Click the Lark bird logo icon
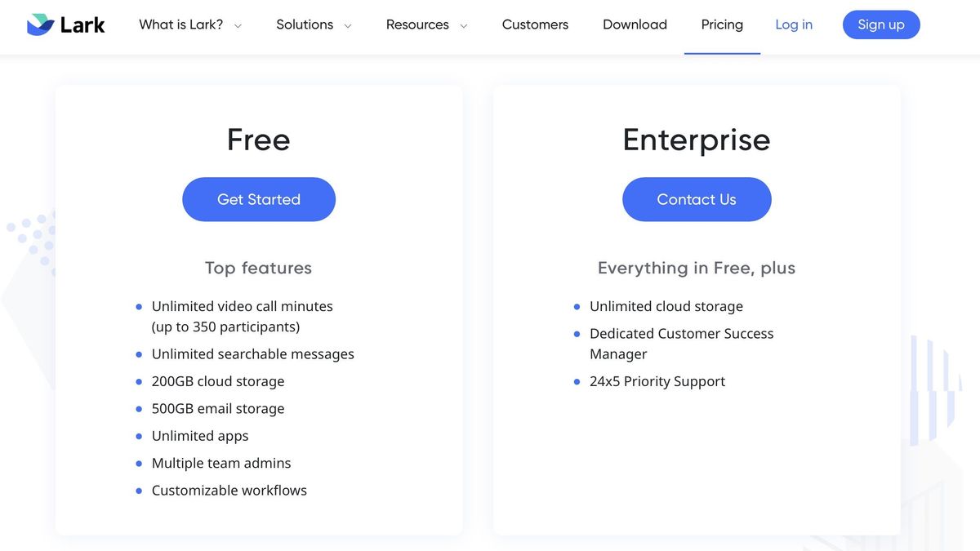The image size is (980, 551). click(x=40, y=24)
